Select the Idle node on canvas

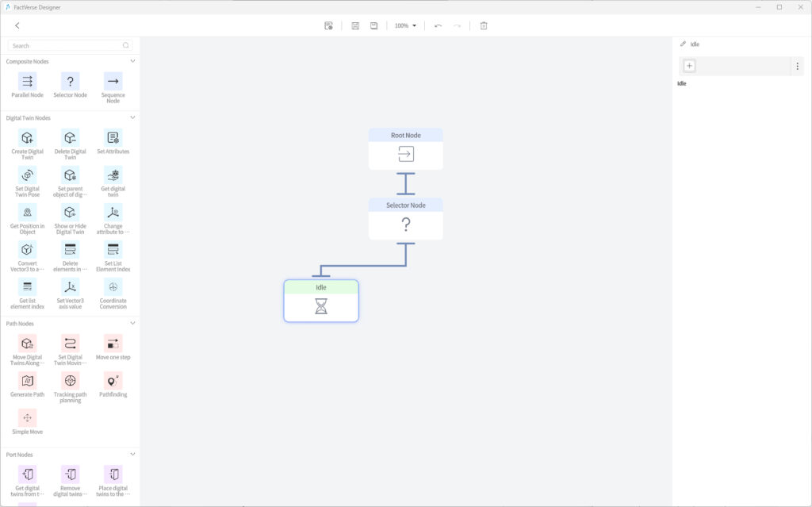(x=321, y=301)
